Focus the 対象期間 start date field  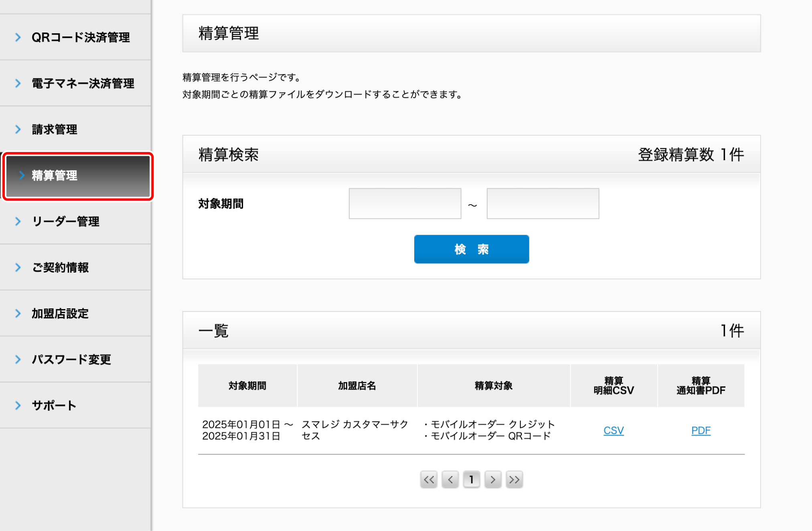pyautogui.click(x=405, y=203)
